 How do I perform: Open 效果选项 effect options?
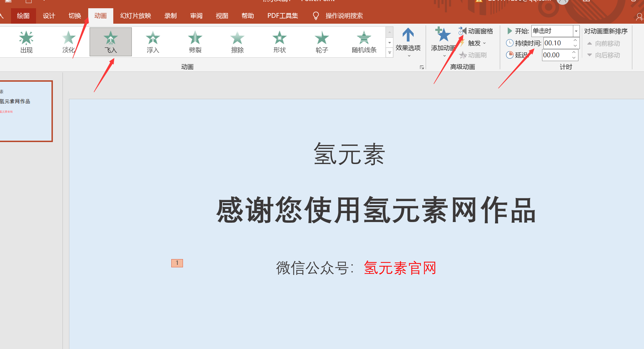408,43
